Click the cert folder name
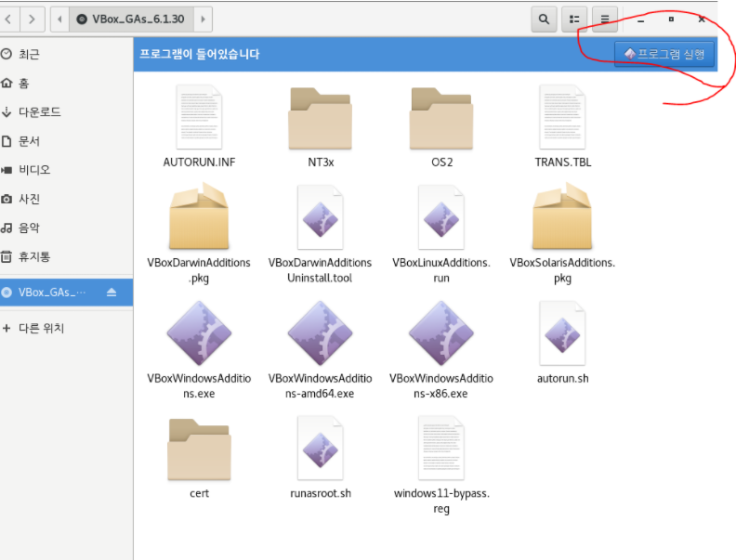The image size is (736, 560). [x=199, y=493]
